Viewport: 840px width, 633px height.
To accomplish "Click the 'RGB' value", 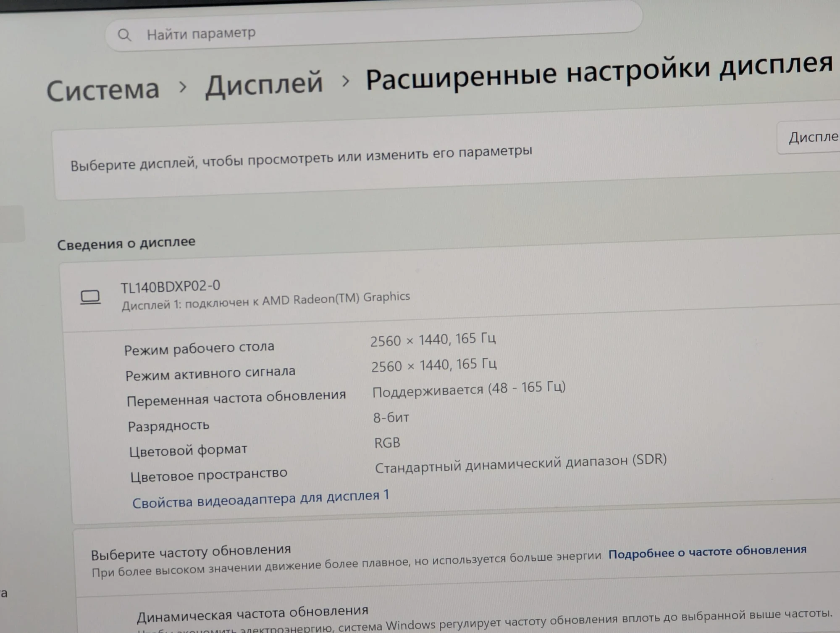I will click(x=387, y=443).
